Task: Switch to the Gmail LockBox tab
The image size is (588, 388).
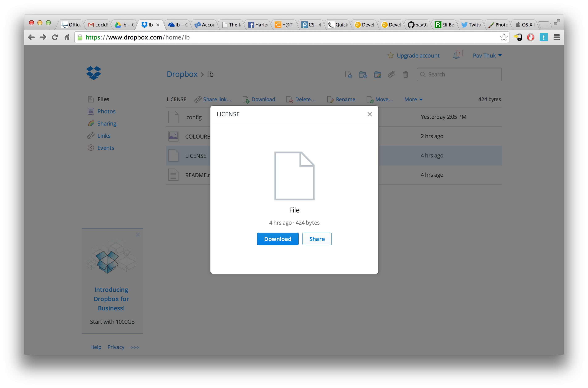Action: tap(98, 25)
